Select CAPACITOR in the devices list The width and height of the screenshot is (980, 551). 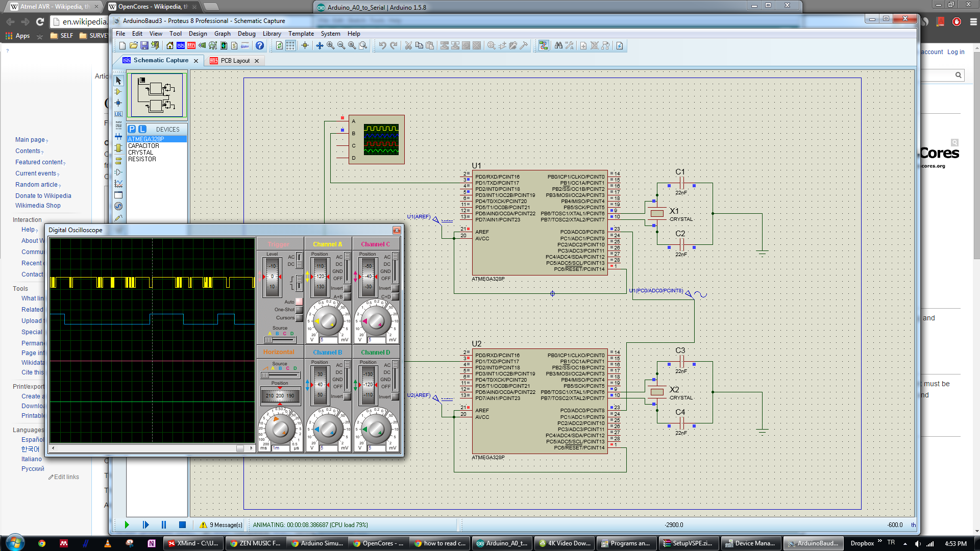tap(143, 146)
